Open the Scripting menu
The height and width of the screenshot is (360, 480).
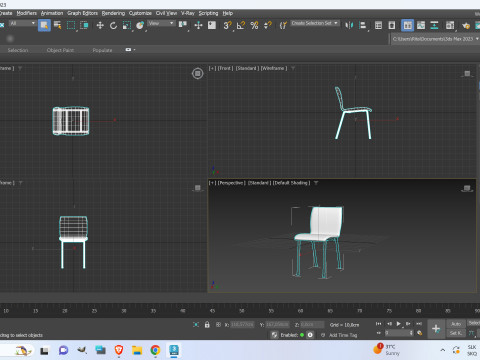(x=208, y=13)
